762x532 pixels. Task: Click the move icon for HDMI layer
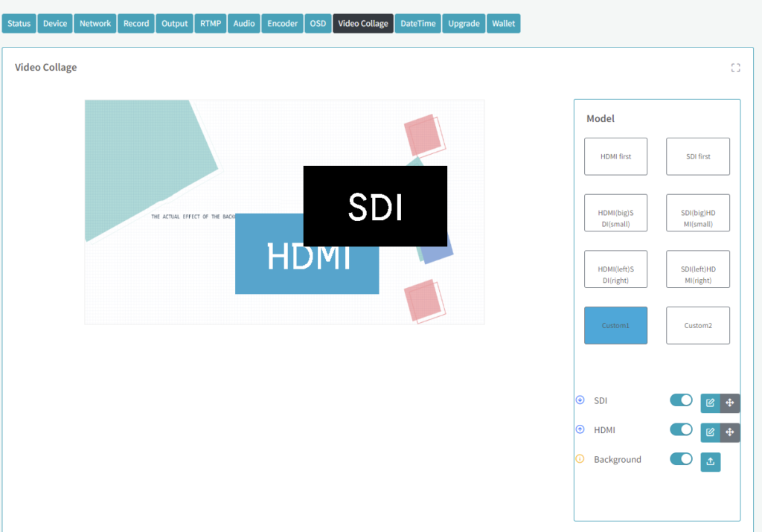pos(730,432)
